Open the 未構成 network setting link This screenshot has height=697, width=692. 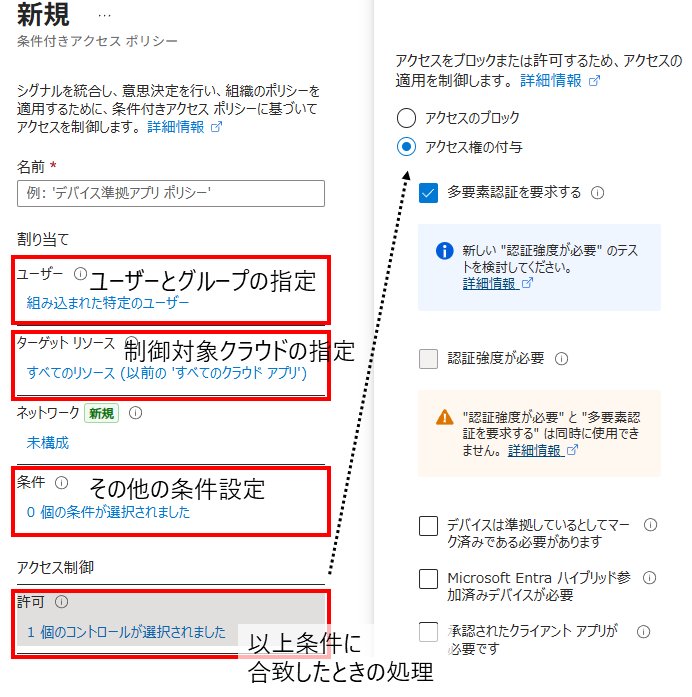click(48, 443)
